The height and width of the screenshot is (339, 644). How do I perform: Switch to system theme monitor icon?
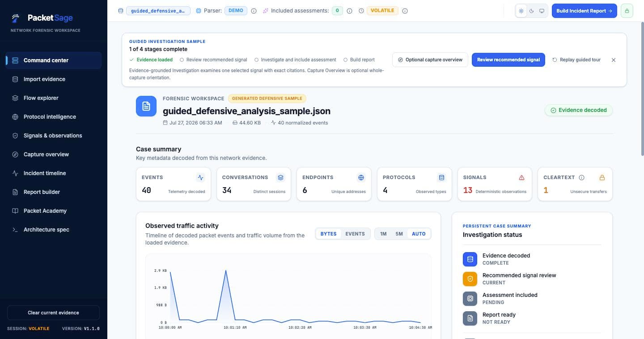pos(542,11)
